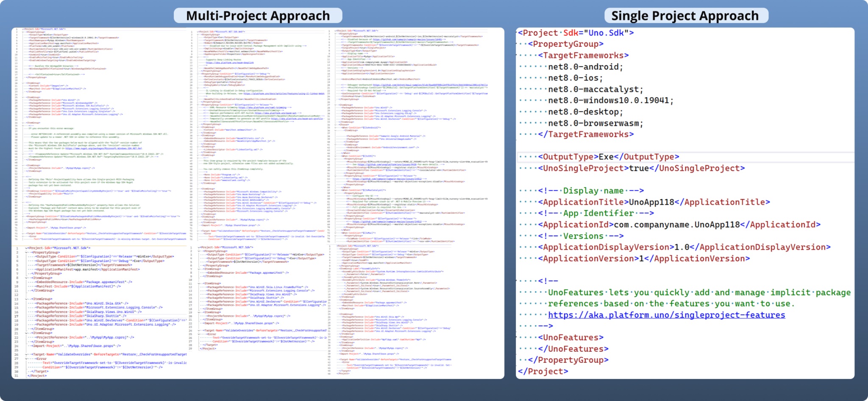Click the net8.0-android target framework line
The image size is (868, 401).
point(585,67)
